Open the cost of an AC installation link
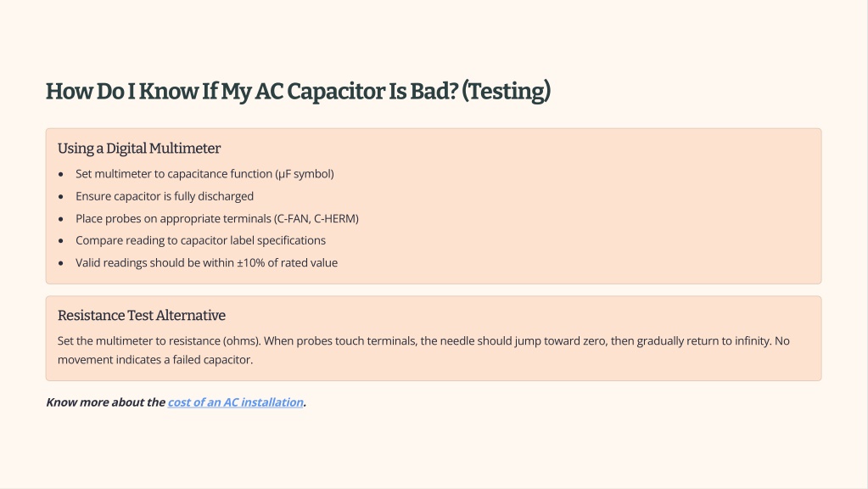The height and width of the screenshot is (489, 868). [x=235, y=402]
